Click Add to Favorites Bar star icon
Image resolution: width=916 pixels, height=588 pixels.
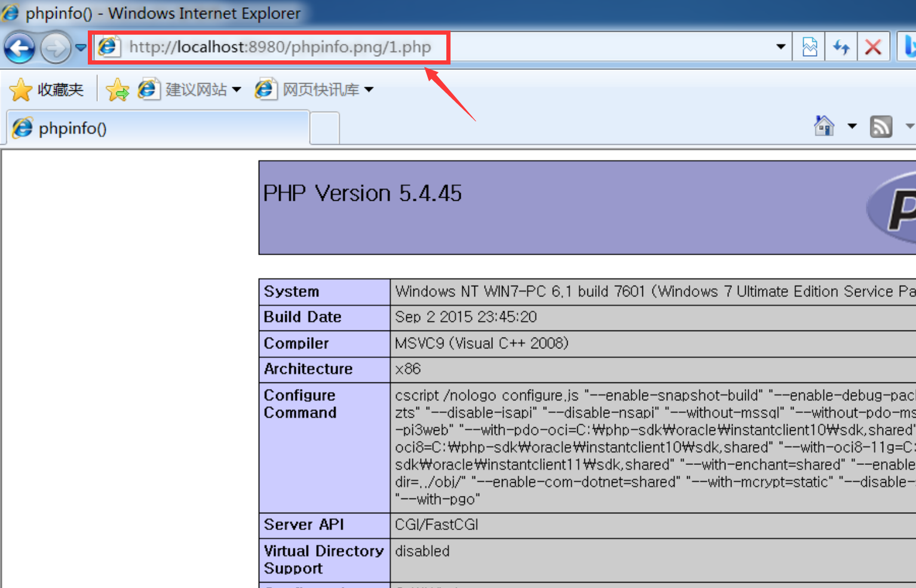[117, 90]
